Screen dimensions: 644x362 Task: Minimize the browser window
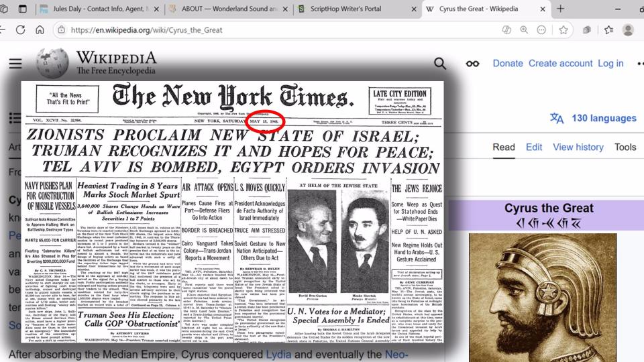pos(618,9)
